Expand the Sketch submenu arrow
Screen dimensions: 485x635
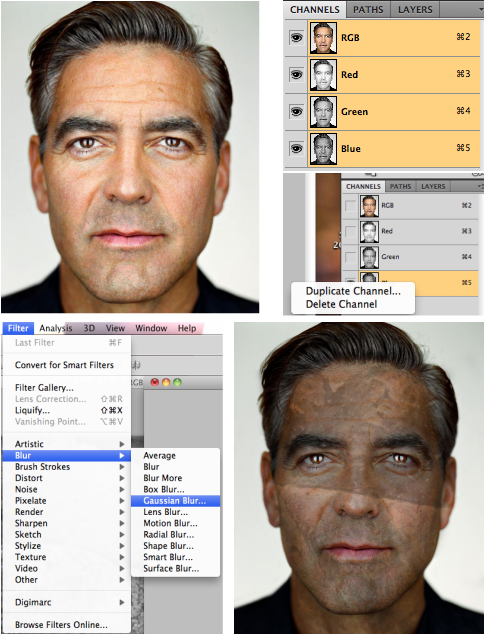click(122, 535)
